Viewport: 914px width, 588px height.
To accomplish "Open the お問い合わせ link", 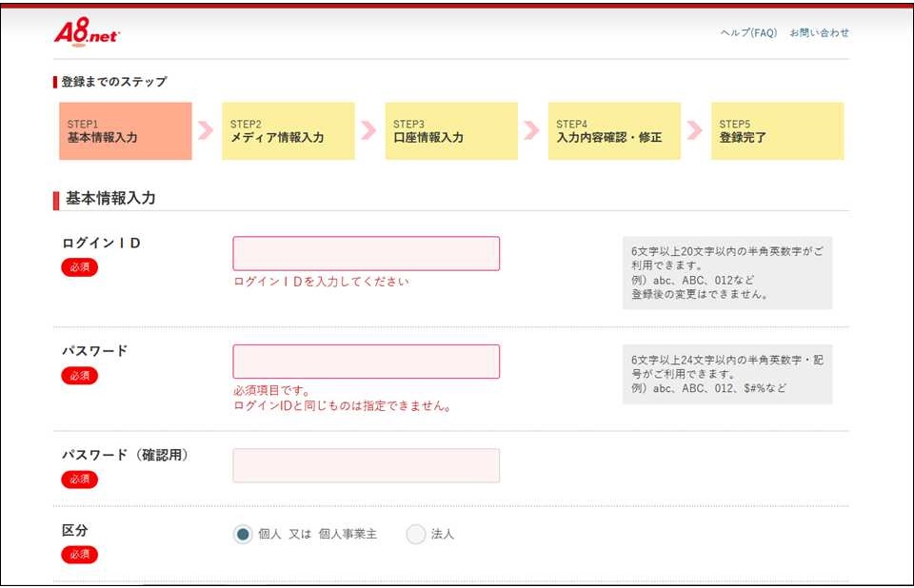I will pyautogui.click(x=819, y=32).
